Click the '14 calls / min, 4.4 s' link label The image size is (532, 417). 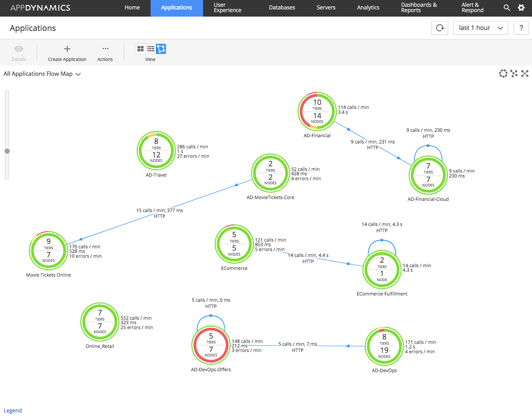(x=308, y=255)
